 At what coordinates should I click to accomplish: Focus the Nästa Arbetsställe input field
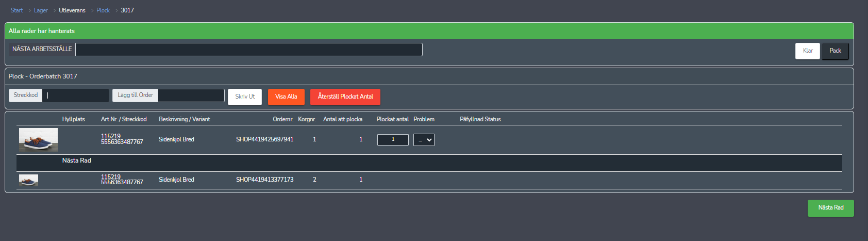coord(249,50)
